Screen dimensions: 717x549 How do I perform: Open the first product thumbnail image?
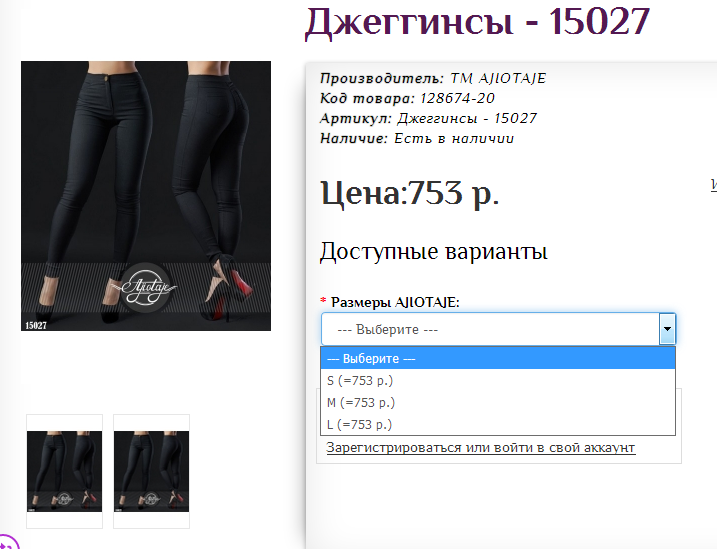64,471
